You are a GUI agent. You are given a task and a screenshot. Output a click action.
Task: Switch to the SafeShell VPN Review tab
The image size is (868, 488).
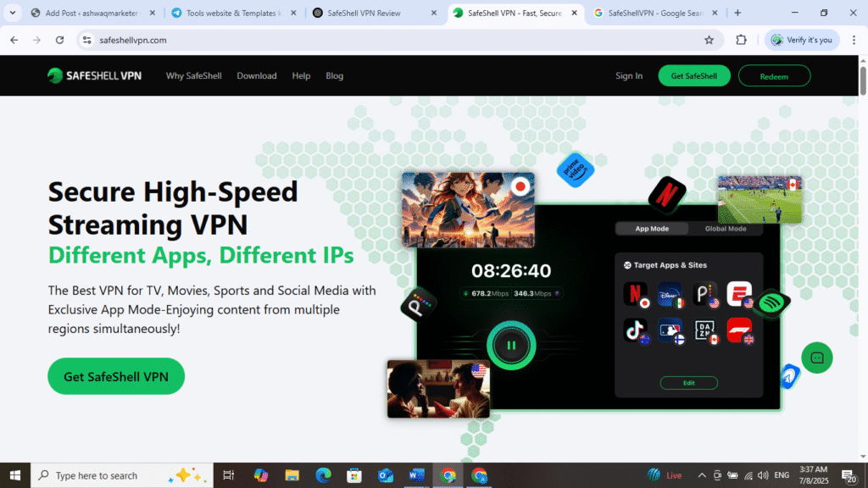tap(373, 13)
